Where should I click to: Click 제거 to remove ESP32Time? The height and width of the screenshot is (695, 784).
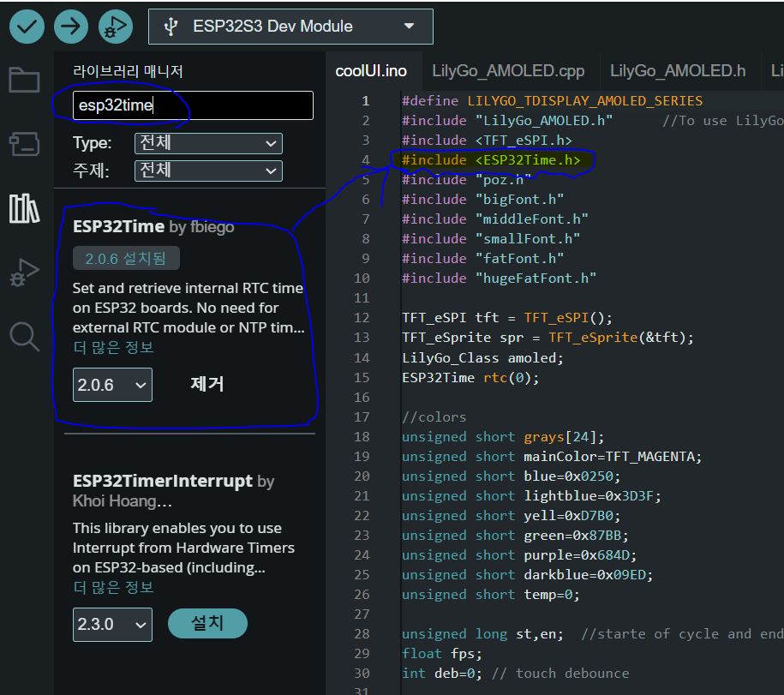click(207, 384)
